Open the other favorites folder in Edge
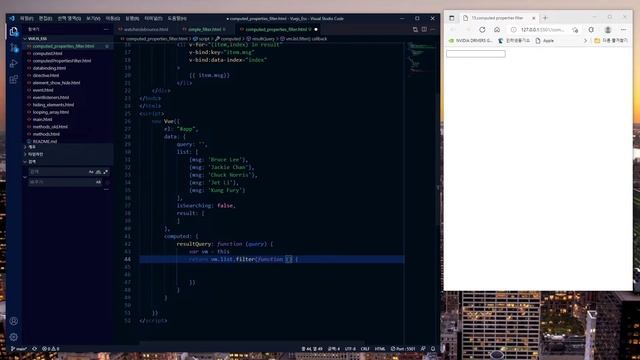This screenshot has width=640, height=360. [611, 41]
